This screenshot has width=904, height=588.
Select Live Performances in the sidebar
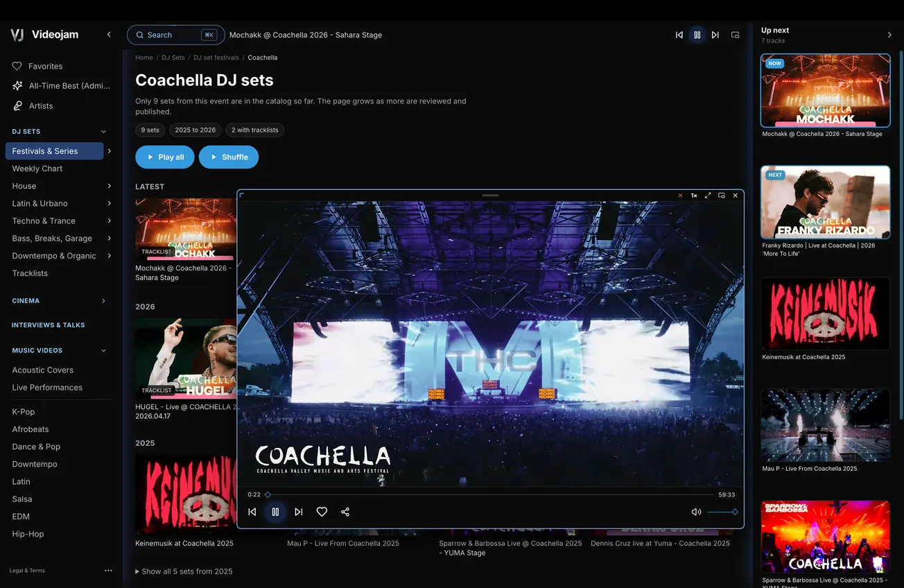click(x=47, y=388)
